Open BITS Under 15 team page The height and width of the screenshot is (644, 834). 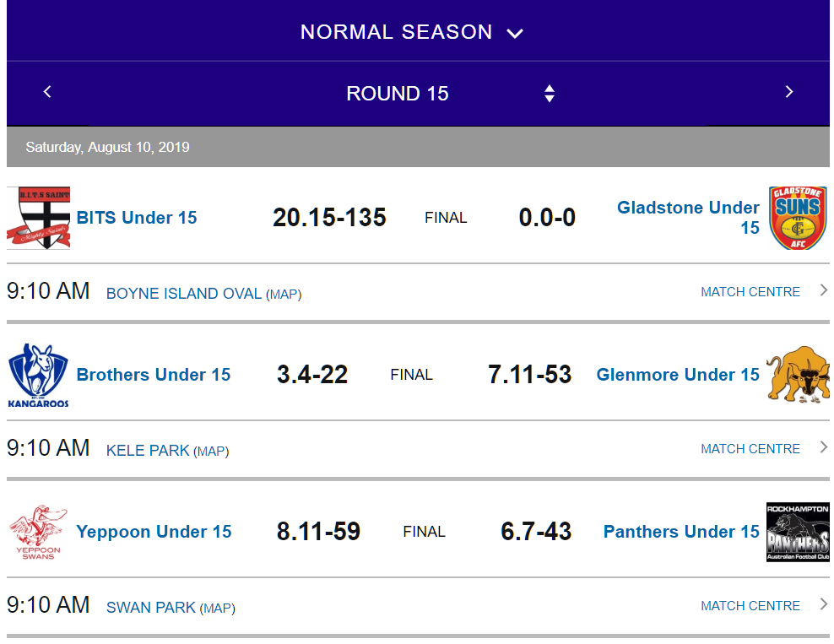tap(137, 218)
